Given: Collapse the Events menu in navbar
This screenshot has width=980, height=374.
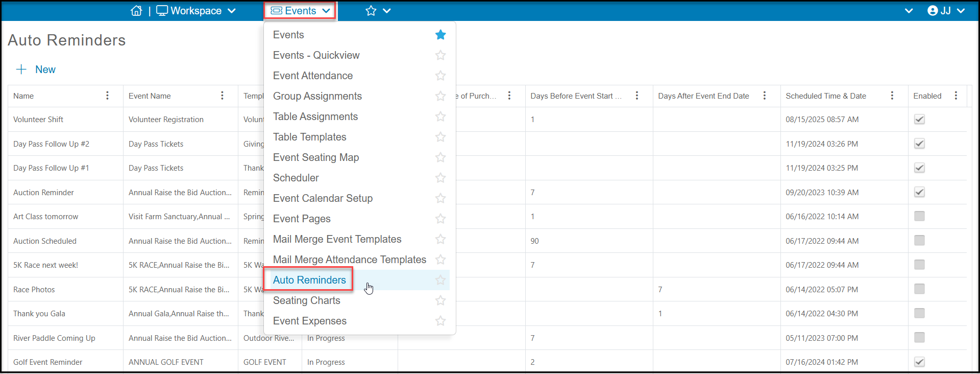Looking at the screenshot, I should click(300, 11).
